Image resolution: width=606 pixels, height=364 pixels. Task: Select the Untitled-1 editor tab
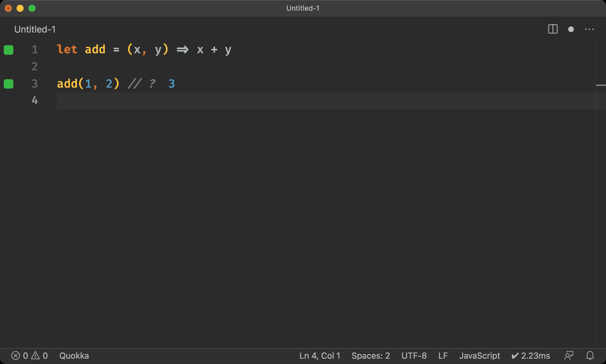pos(35,29)
